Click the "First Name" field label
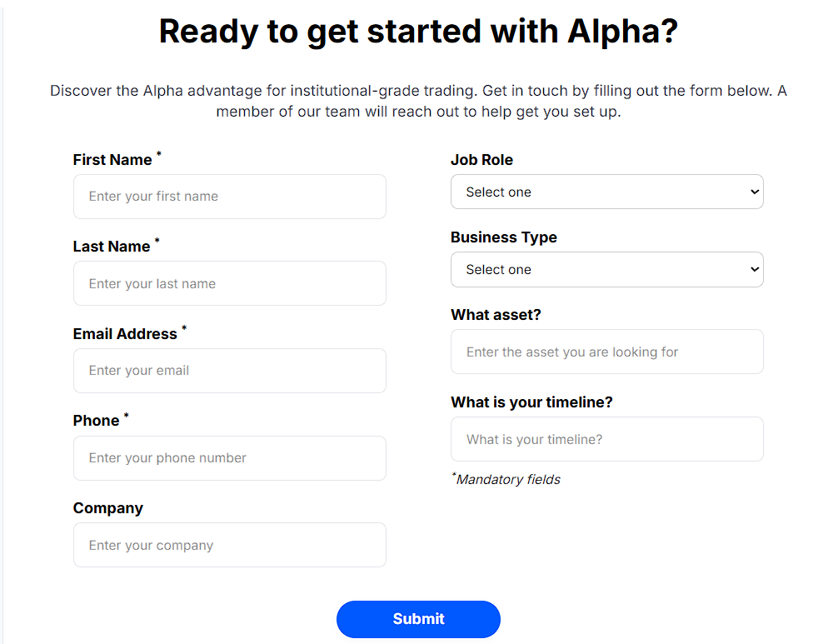The height and width of the screenshot is (644, 828). pos(112,160)
